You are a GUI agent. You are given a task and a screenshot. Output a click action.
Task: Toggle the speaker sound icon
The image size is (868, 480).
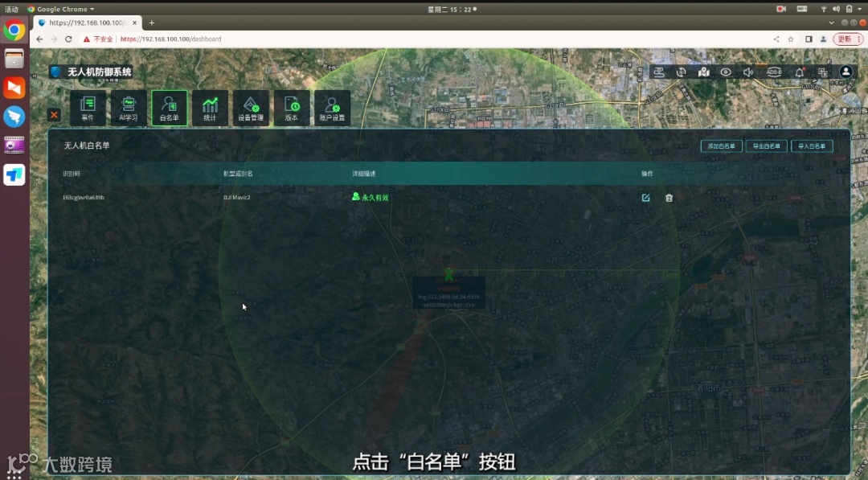pyautogui.click(x=748, y=72)
